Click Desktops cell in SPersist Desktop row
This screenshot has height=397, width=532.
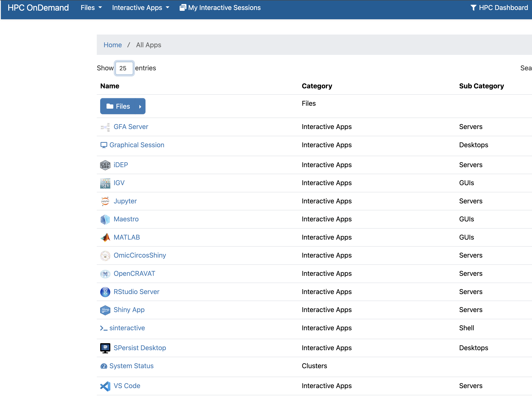[474, 348]
